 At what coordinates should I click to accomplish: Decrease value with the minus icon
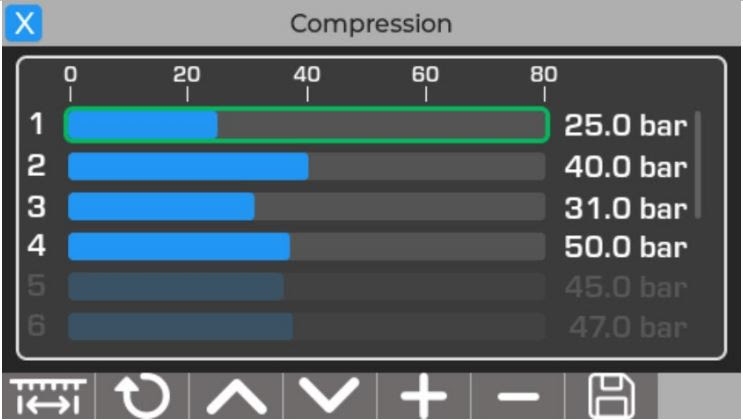point(517,396)
